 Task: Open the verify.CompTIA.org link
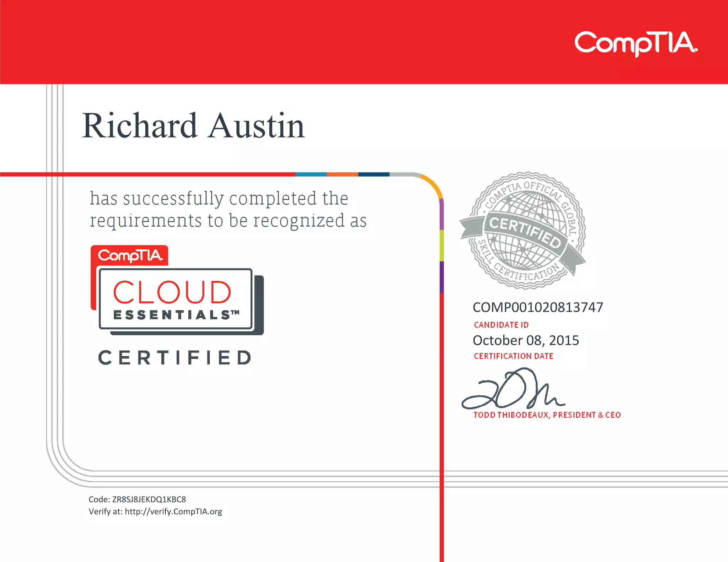173,512
